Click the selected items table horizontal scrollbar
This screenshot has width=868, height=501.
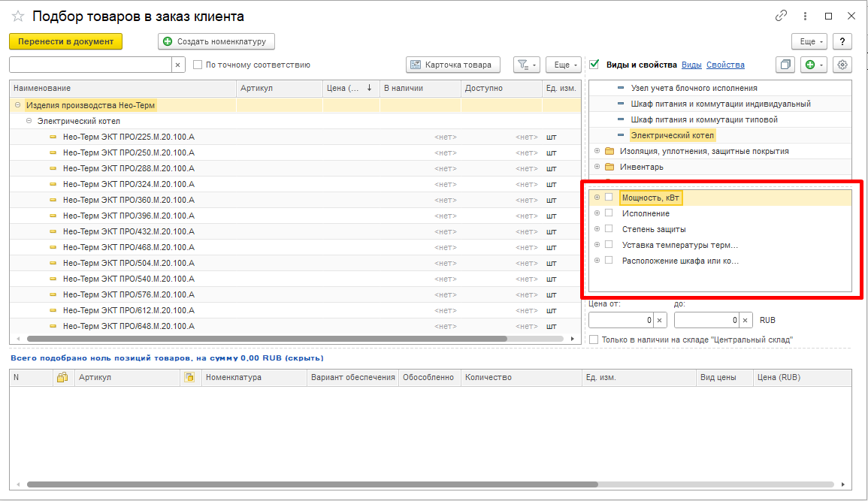pos(312,484)
